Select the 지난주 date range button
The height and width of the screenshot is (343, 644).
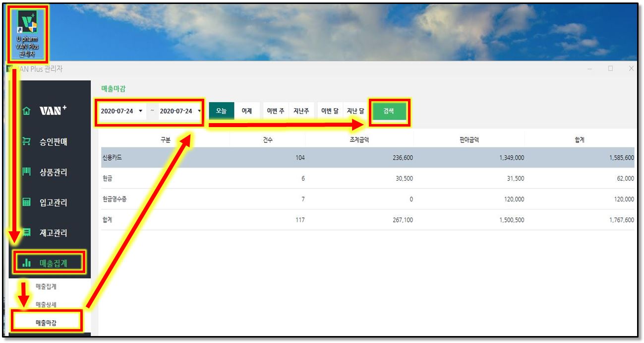pyautogui.click(x=301, y=111)
